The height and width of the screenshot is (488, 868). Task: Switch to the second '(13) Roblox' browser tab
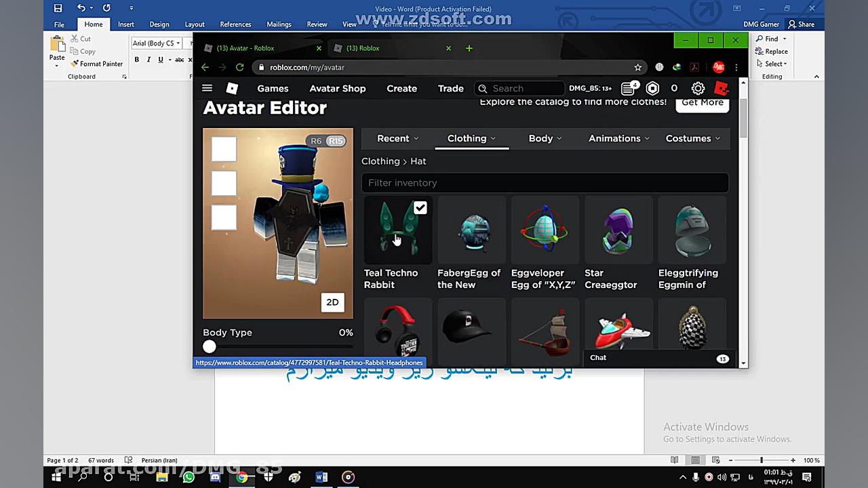click(392, 48)
